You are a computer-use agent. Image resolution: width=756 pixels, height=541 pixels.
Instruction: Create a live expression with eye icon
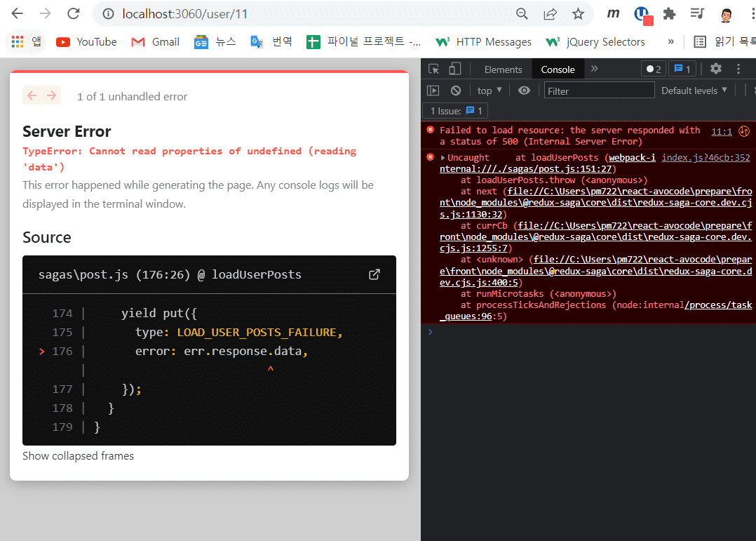(524, 91)
